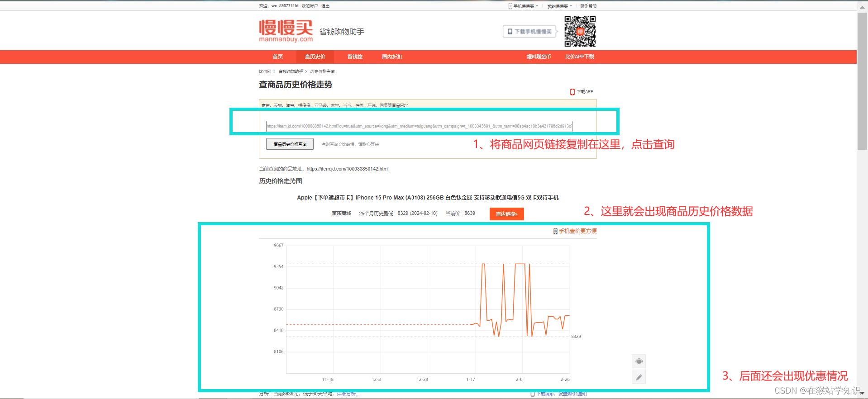This screenshot has width=868, height=399.
Task: Click the 商品历史价格查询 button
Action: (x=290, y=144)
